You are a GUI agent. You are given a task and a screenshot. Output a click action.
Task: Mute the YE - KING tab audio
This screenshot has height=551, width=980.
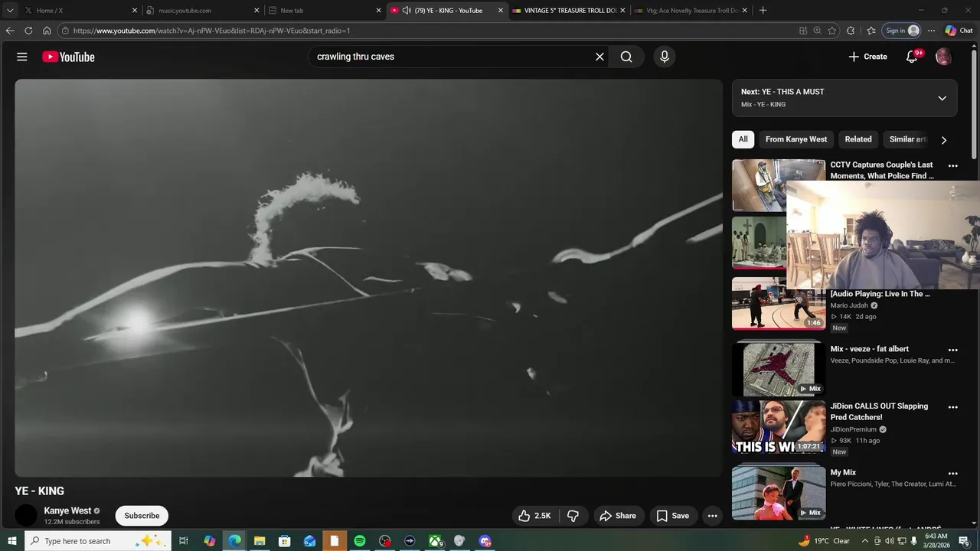[x=407, y=11]
